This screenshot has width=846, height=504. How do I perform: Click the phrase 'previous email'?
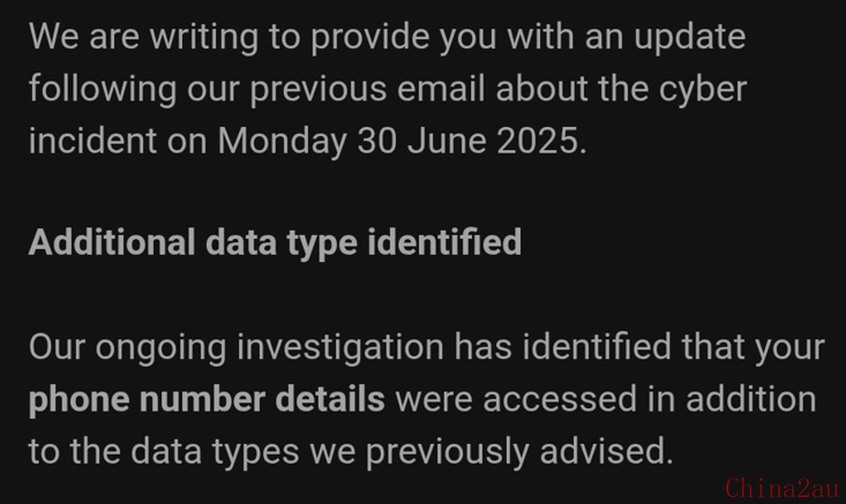367,89
